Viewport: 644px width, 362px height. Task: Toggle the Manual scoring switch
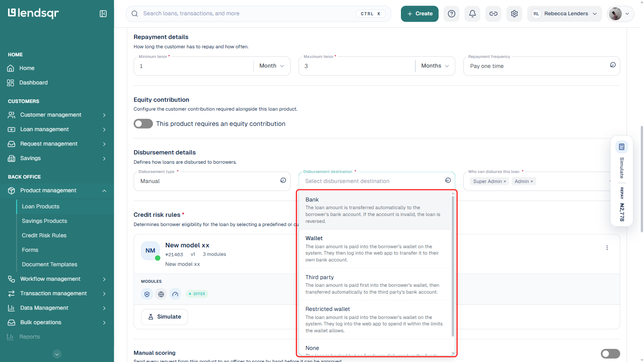pos(610,354)
